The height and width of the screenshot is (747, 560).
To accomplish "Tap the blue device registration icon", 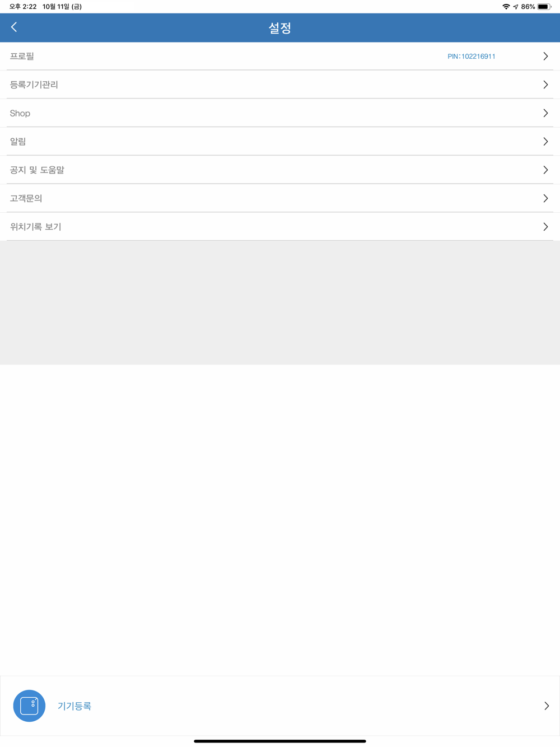I will click(x=29, y=706).
